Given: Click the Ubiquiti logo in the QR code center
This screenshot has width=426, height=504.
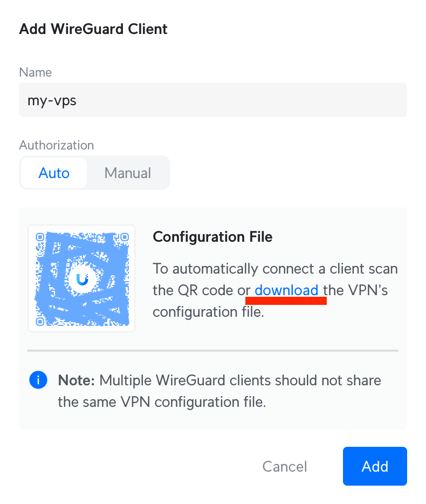Looking at the screenshot, I should [82, 278].
